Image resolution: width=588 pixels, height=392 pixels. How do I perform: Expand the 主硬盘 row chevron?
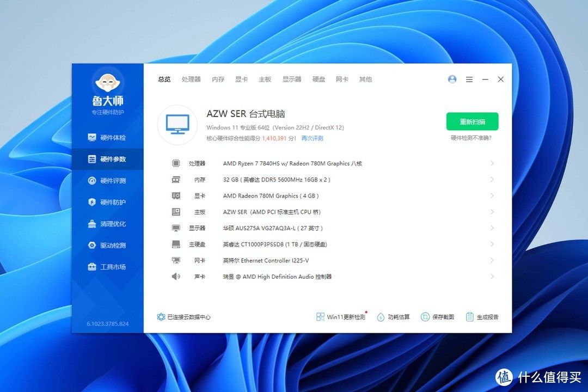[x=492, y=244]
